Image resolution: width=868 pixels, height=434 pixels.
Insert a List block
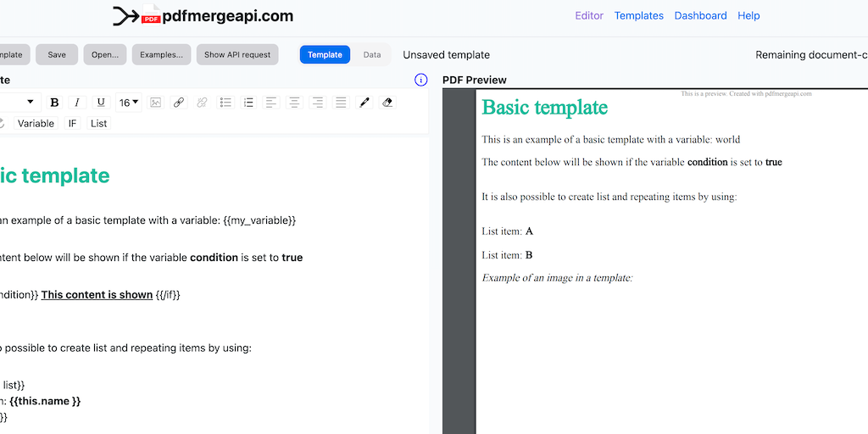(98, 124)
